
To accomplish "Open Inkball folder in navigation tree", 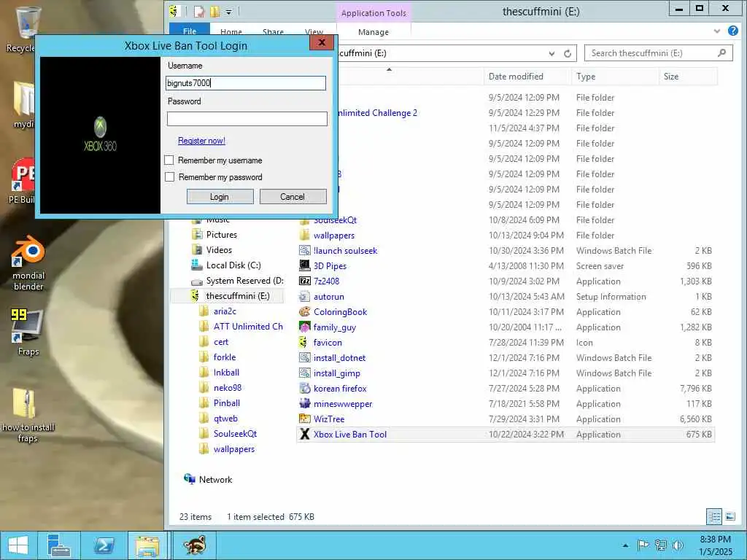I will pyautogui.click(x=226, y=373).
